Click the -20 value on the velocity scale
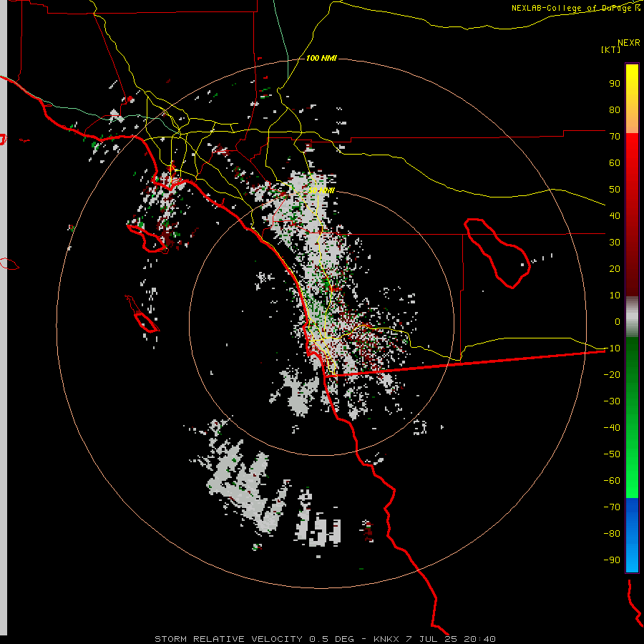The width and height of the screenshot is (644, 644). click(612, 375)
